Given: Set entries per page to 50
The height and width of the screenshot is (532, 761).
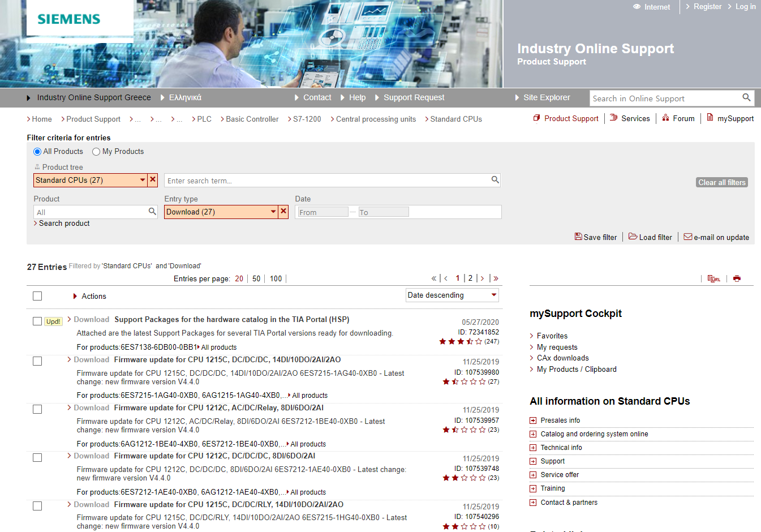Looking at the screenshot, I should click(256, 278).
